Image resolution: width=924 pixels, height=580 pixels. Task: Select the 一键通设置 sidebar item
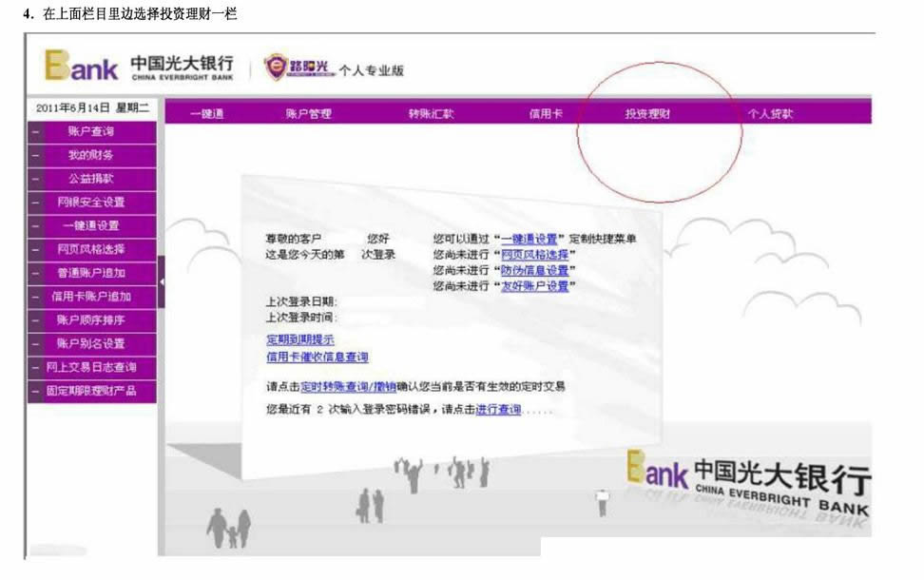(91, 225)
